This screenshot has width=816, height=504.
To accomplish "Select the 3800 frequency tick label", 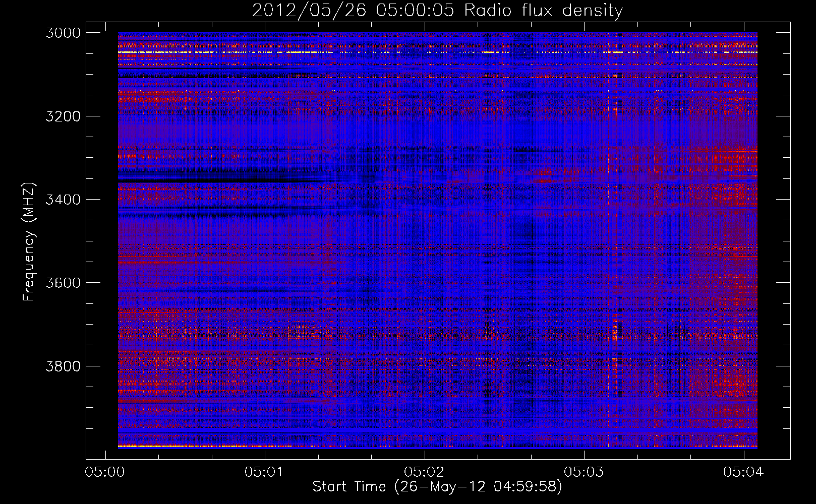I will click(63, 366).
